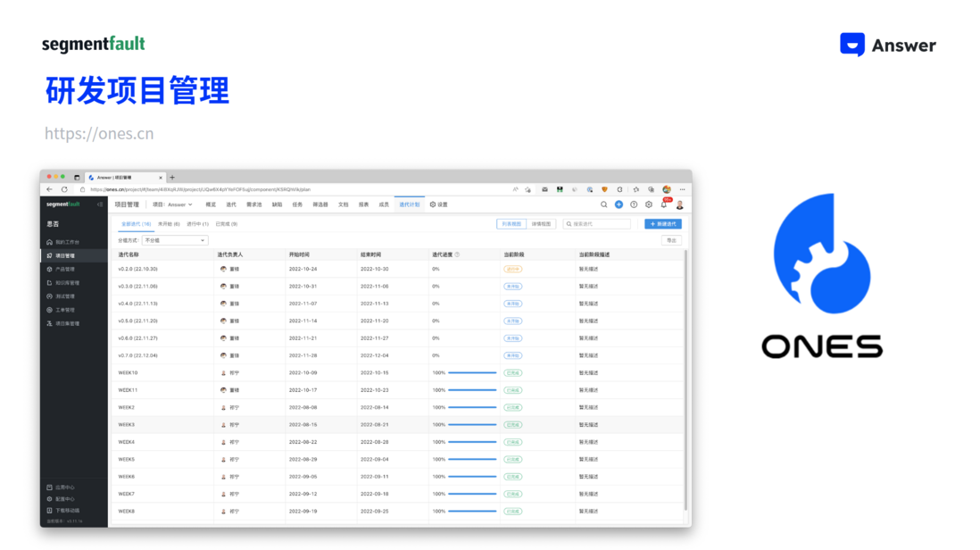Click the WEEK10 progress bar
This screenshot has height=550, width=980.
click(x=472, y=372)
